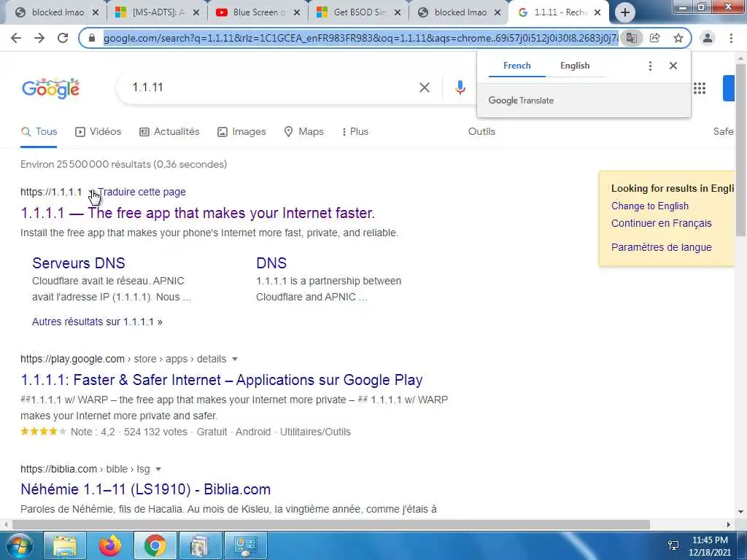Bookmark this page with the star icon
Screen dimensions: 747x560
[x=678, y=38]
